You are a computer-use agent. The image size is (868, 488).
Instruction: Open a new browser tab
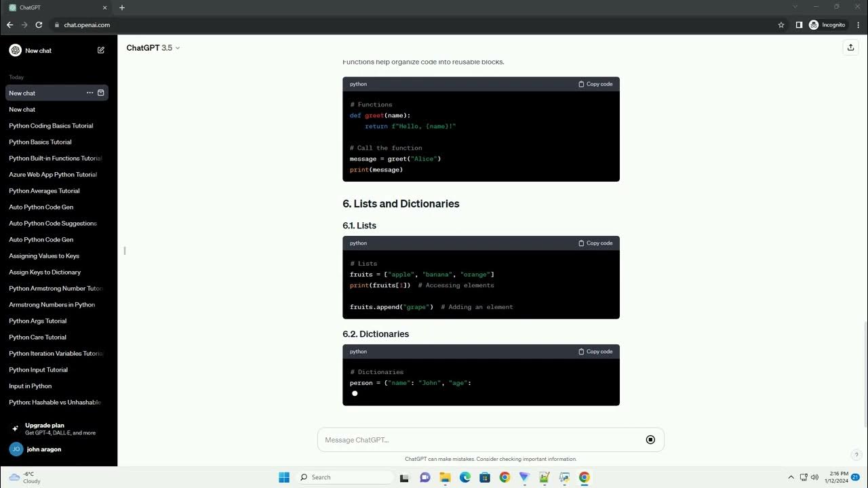coord(122,7)
